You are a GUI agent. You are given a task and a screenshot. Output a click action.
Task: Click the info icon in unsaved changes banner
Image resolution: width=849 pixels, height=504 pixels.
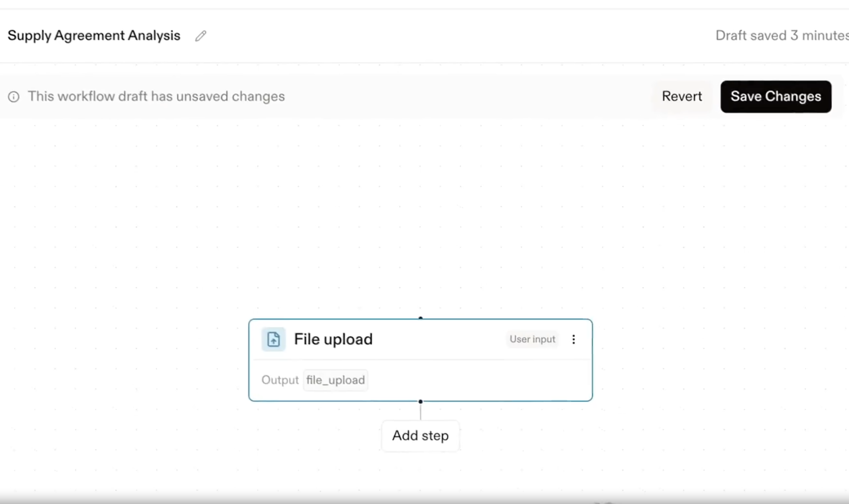[14, 96]
